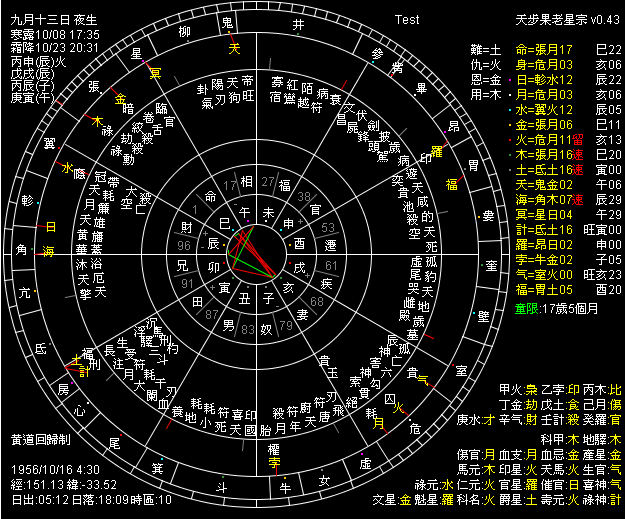Select the yellow 福 marker on right side
625x519 pixels.
[452, 185]
